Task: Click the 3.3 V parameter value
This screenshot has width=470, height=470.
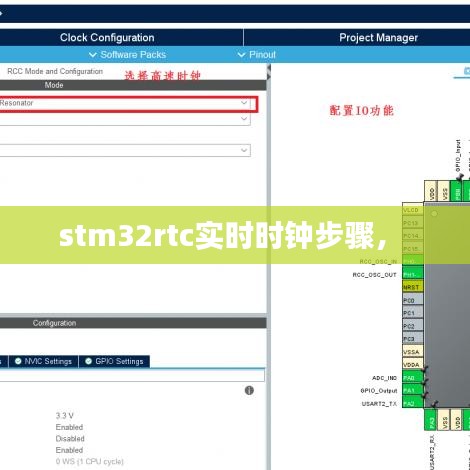Action: (64, 416)
